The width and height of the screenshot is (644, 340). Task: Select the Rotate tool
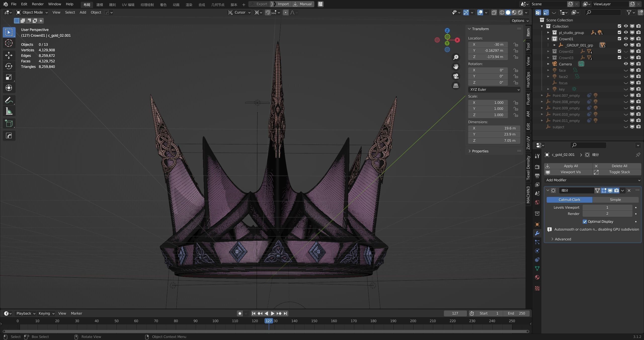[9, 66]
